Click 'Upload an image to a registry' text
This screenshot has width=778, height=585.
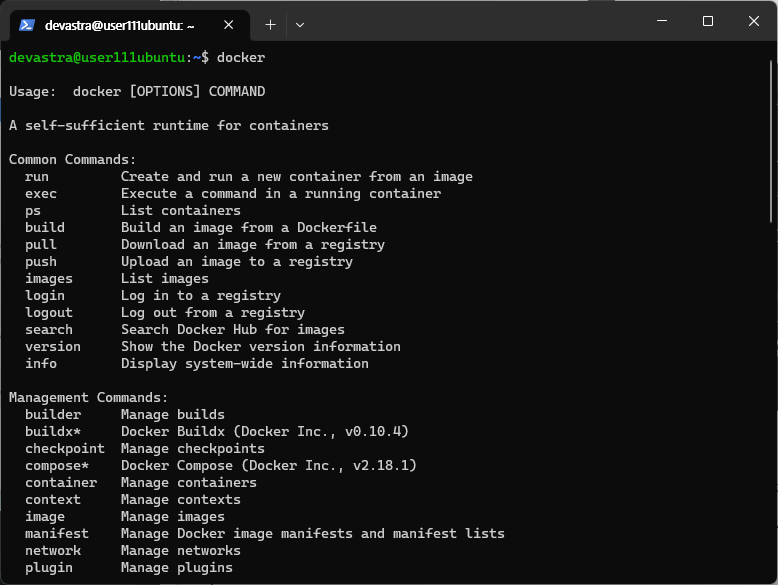coord(237,261)
